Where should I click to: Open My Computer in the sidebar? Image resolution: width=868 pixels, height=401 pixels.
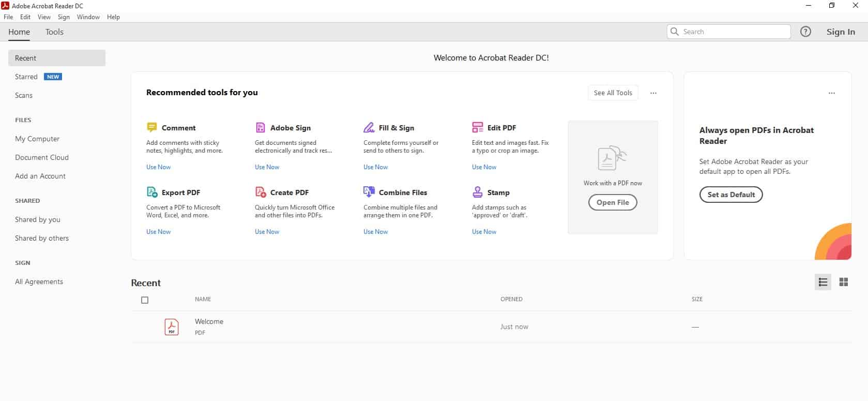coord(37,139)
